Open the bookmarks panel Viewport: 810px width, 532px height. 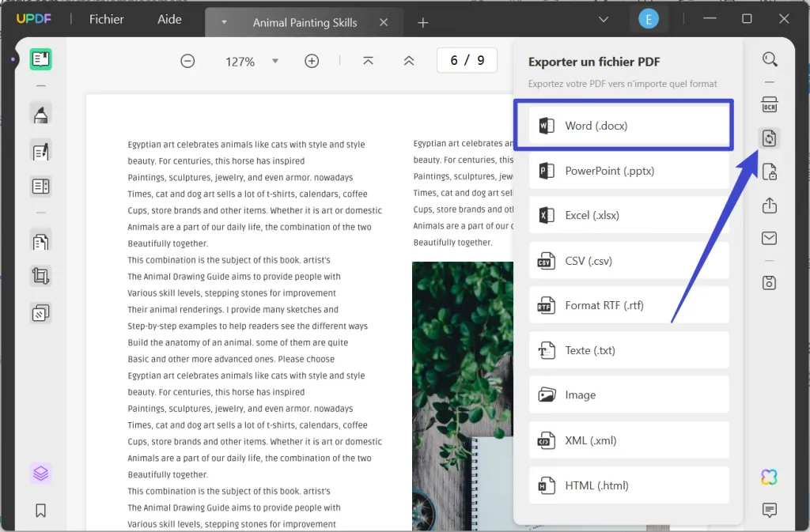[x=40, y=511]
